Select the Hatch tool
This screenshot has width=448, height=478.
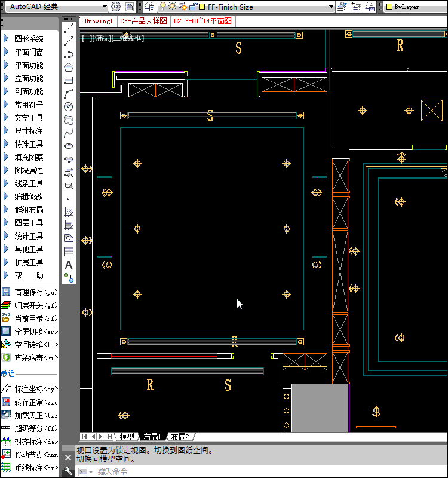pyautogui.click(x=69, y=212)
